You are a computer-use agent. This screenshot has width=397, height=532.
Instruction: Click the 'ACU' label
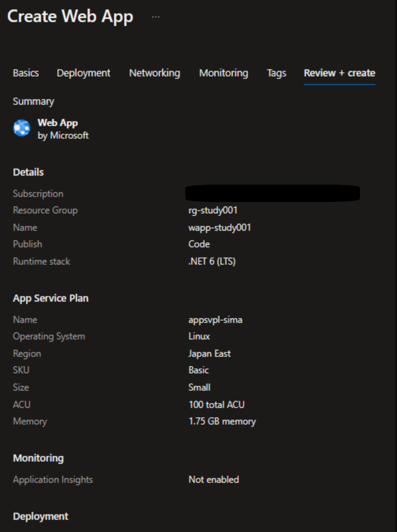22,404
